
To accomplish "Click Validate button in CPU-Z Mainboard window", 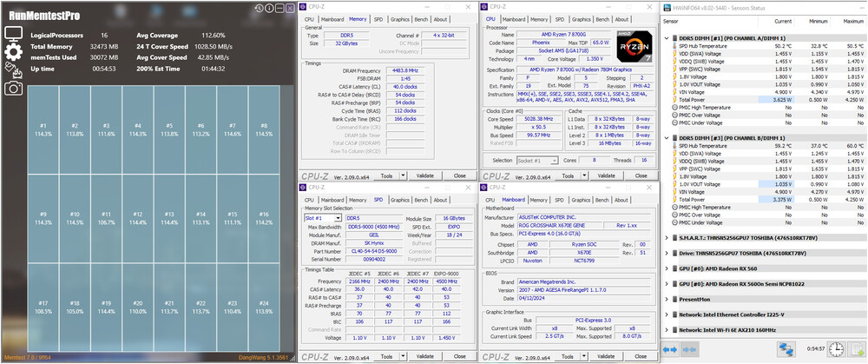I will [x=606, y=356].
